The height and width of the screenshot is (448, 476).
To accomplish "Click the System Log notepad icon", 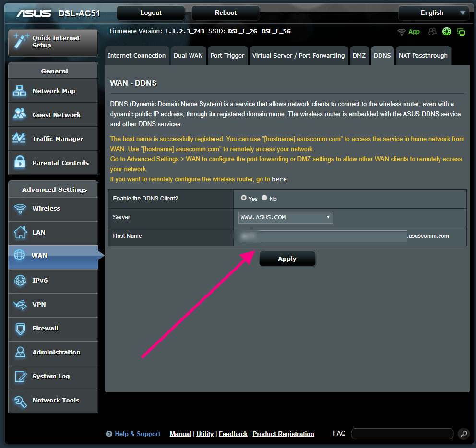I will click(21, 377).
